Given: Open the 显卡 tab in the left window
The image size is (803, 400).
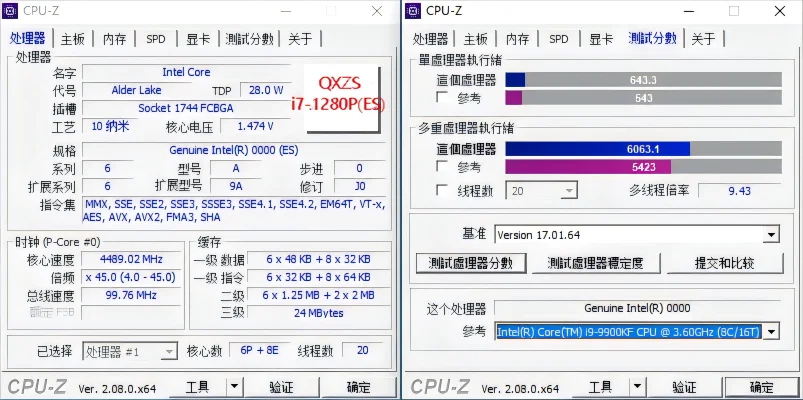Looking at the screenshot, I should (x=198, y=38).
